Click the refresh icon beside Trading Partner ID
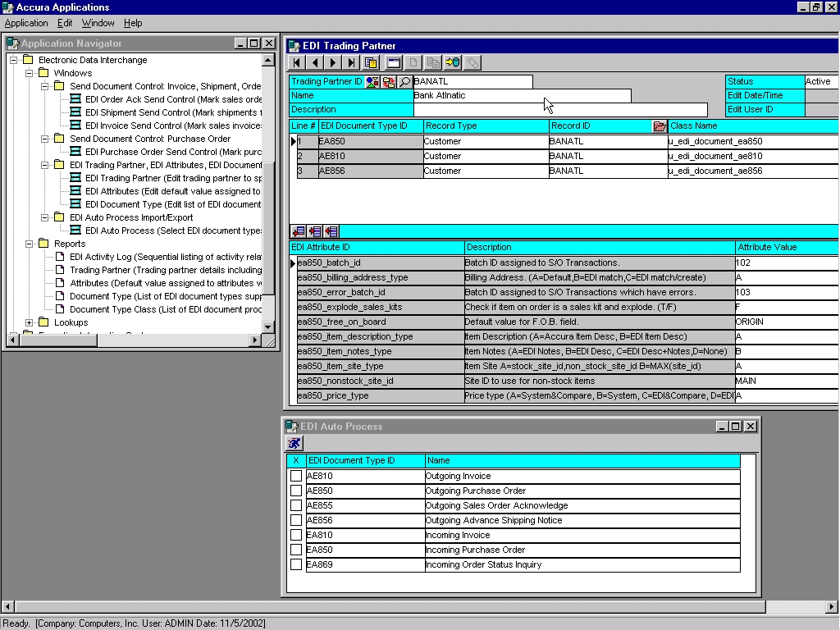The width and height of the screenshot is (840, 630). [x=389, y=81]
